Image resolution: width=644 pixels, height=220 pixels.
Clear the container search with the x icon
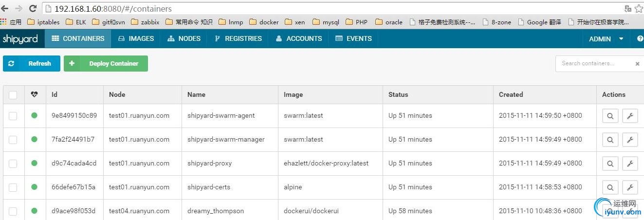point(637,64)
